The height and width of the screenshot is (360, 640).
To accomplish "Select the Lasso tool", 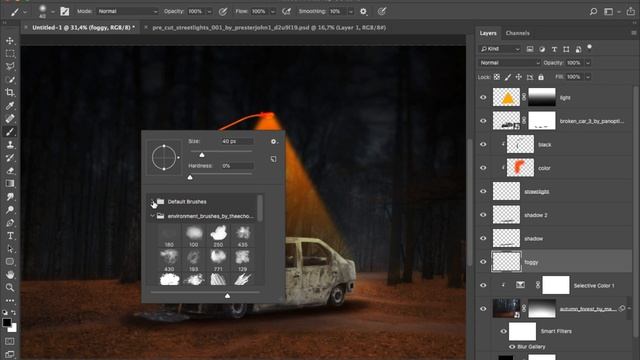I will (10, 67).
